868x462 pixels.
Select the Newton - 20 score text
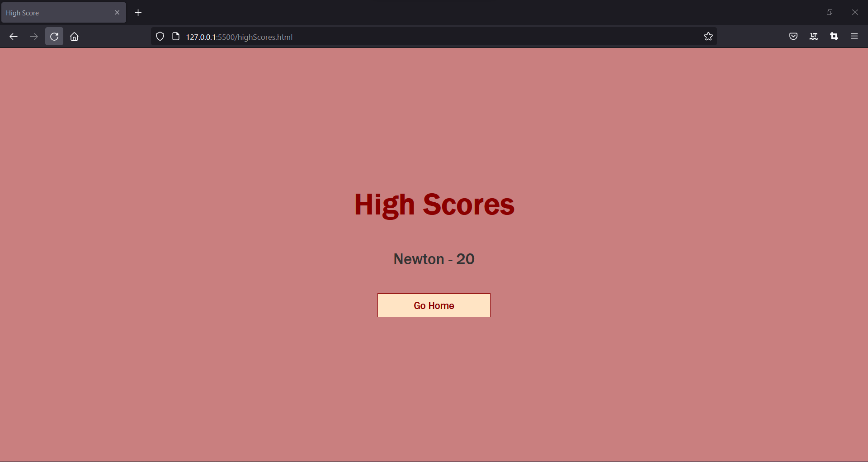pyautogui.click(x=434, y=258)
